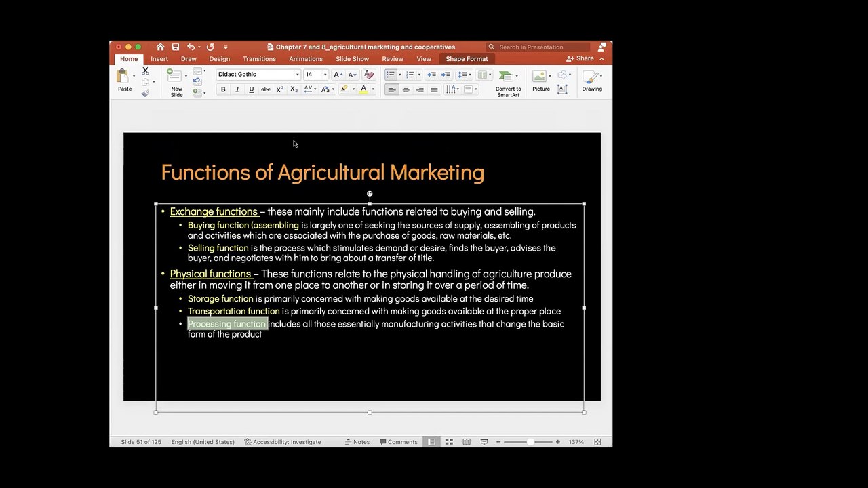Screen dimensions: 868x488
Task: Justify the text
Action: pos(435,89)
